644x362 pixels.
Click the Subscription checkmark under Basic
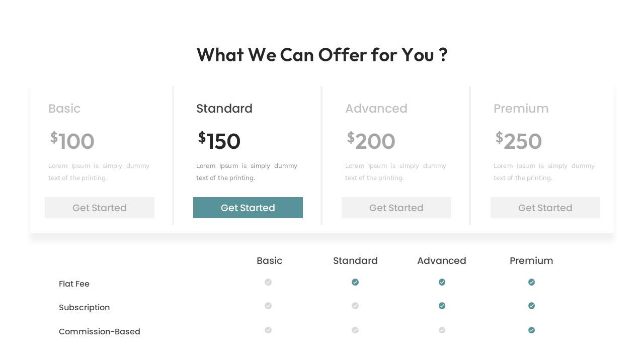coord(268,306)
